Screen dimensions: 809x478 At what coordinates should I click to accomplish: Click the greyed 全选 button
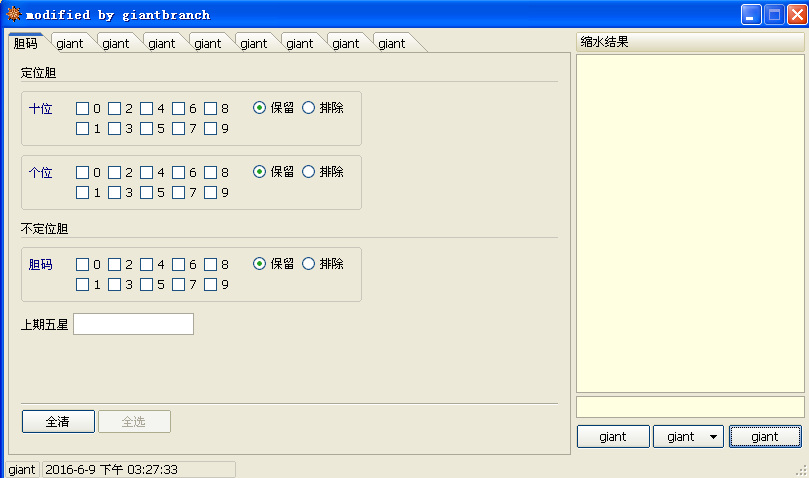point(134,421)
